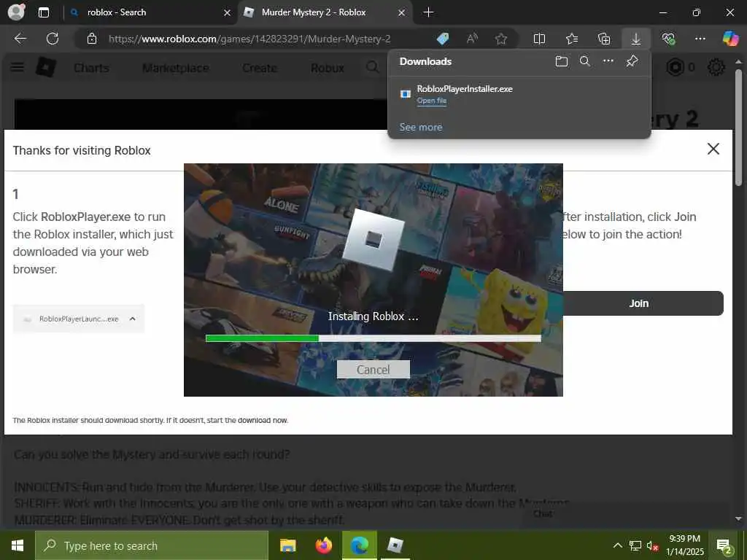Image resolution: width=747 pixels, height=560 pixels.
Task: Click the scrollbar down arrow
Action: [x=738, y=518]
